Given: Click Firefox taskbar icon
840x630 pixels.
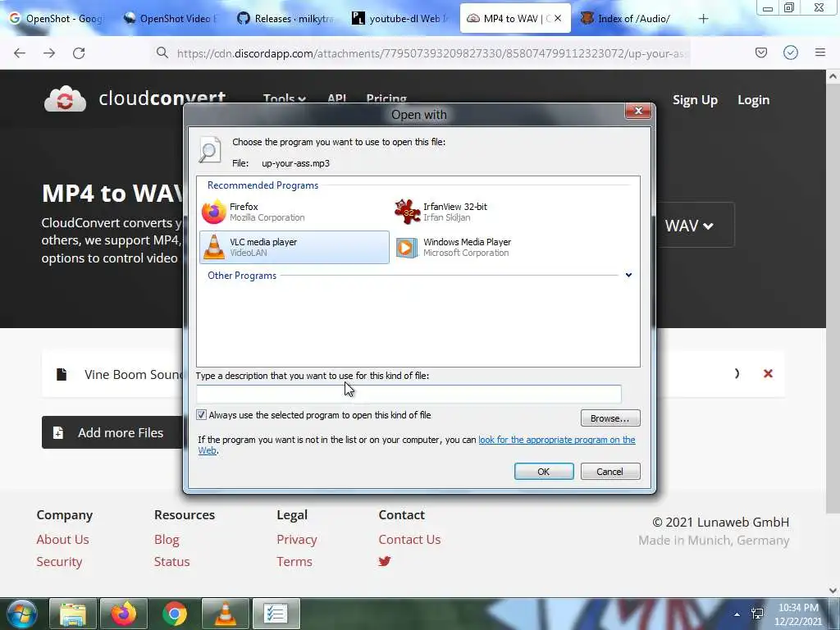Looking at the screenshot, I should click(124, 614).
